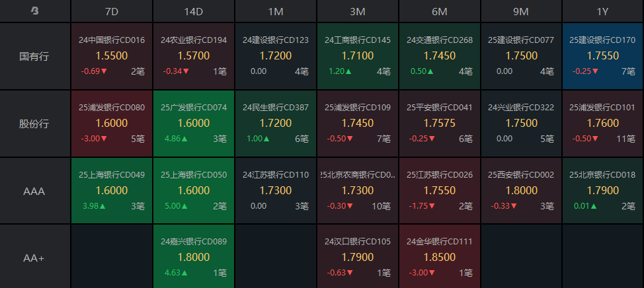Click the 1.20 up change indicator

(340, 71)
